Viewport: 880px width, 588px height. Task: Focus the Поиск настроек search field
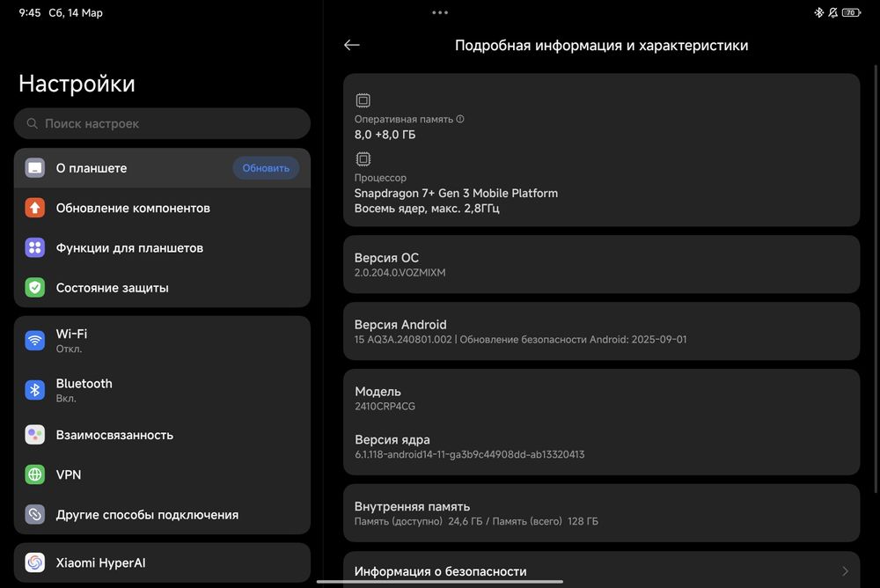click(x=162, y=123)
